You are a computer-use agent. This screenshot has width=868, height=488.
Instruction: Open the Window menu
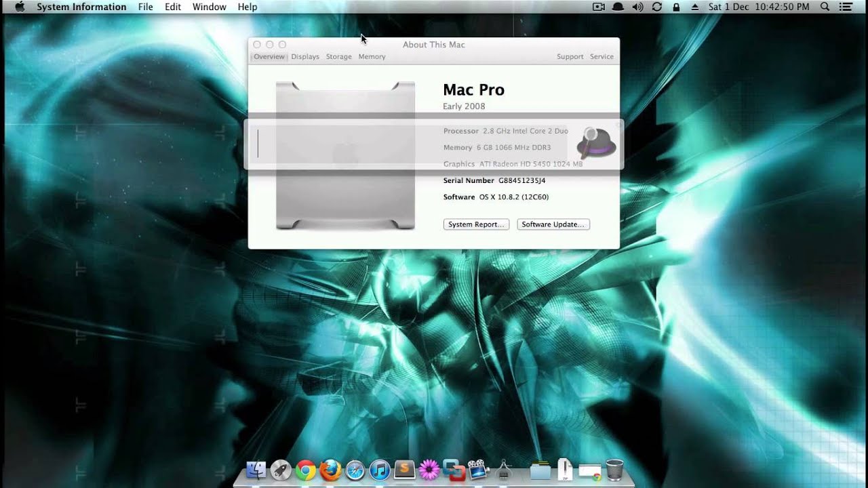[x=210, y=7]
